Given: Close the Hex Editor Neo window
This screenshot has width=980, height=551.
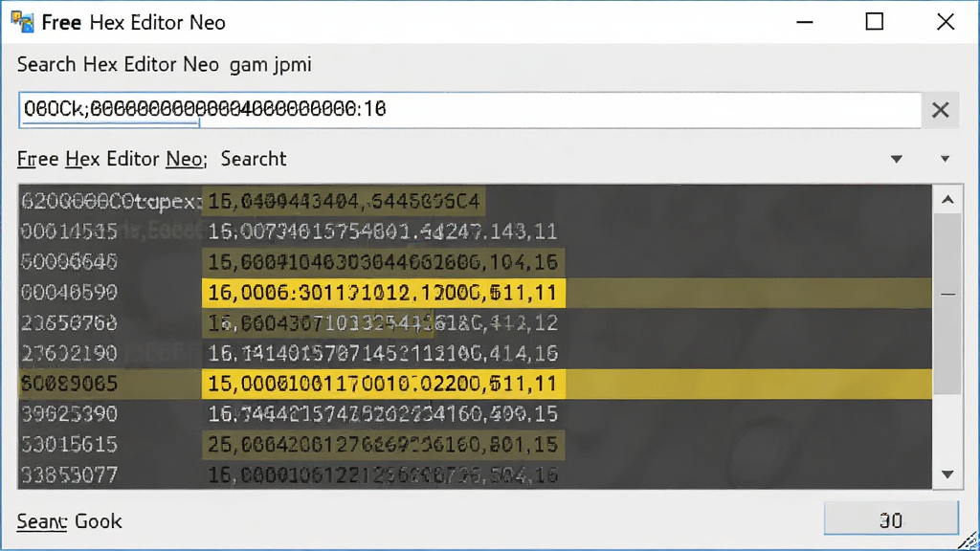Looking at the screenshot, I should [946, 22].
